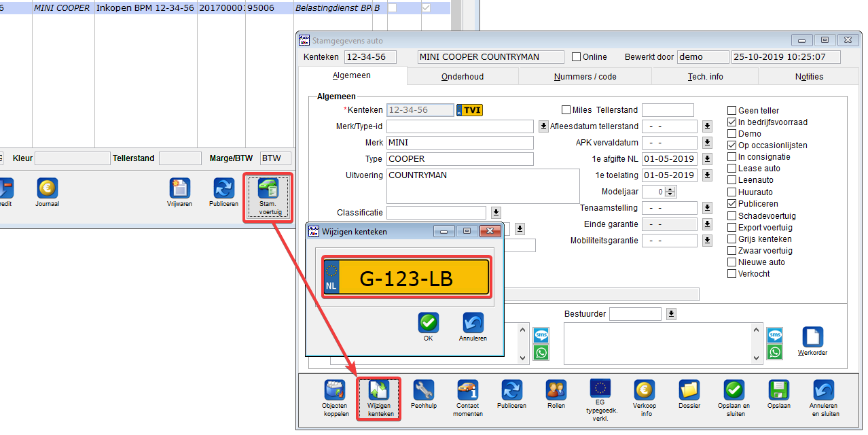Open Dossier folder icon
Image resolution: width=868 pixels, height=435 pixels.
coord(689,396)
